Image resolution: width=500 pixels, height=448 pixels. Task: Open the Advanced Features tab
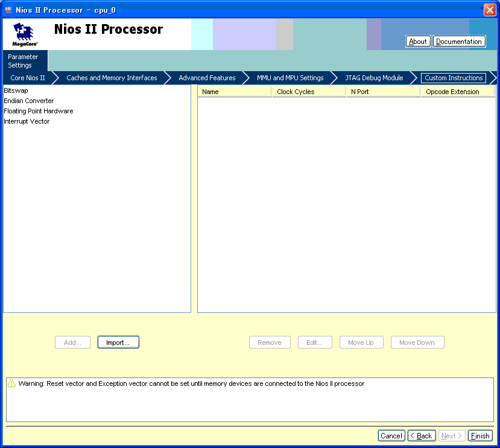click(x=207, y=78)
